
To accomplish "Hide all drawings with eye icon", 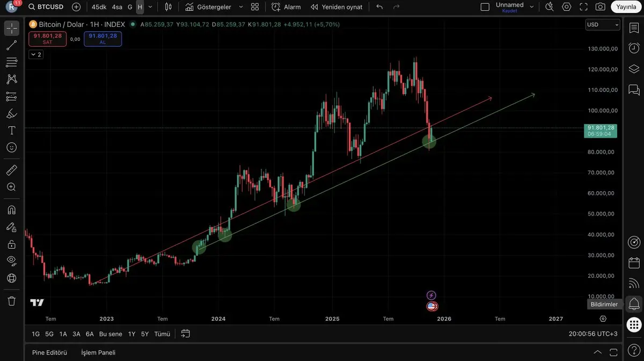I will [11, 261].
